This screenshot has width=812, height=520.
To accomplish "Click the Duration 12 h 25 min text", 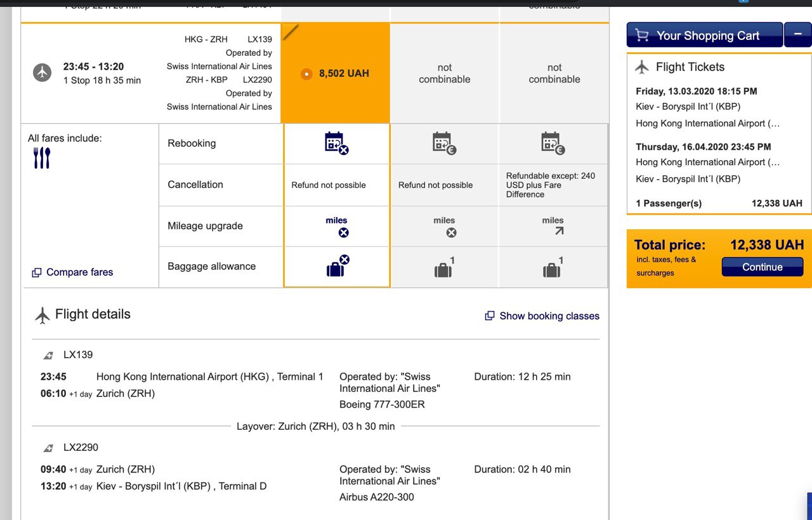I will tap(522, 377).
